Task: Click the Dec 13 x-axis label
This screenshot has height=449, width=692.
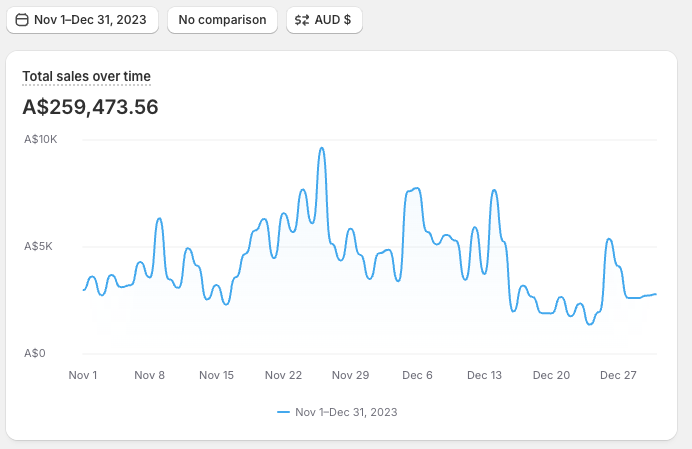Action: (x=484, y=375)
